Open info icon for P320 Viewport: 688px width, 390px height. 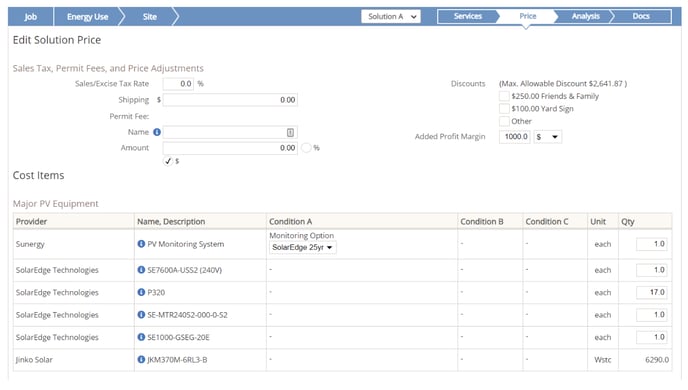click(141, 292)
